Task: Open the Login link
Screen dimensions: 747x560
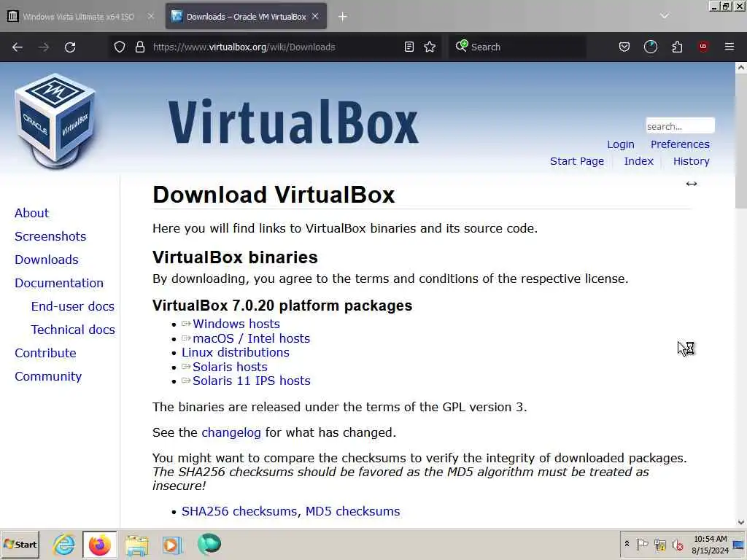Action: pyautogui.click(x=620, y=144)
